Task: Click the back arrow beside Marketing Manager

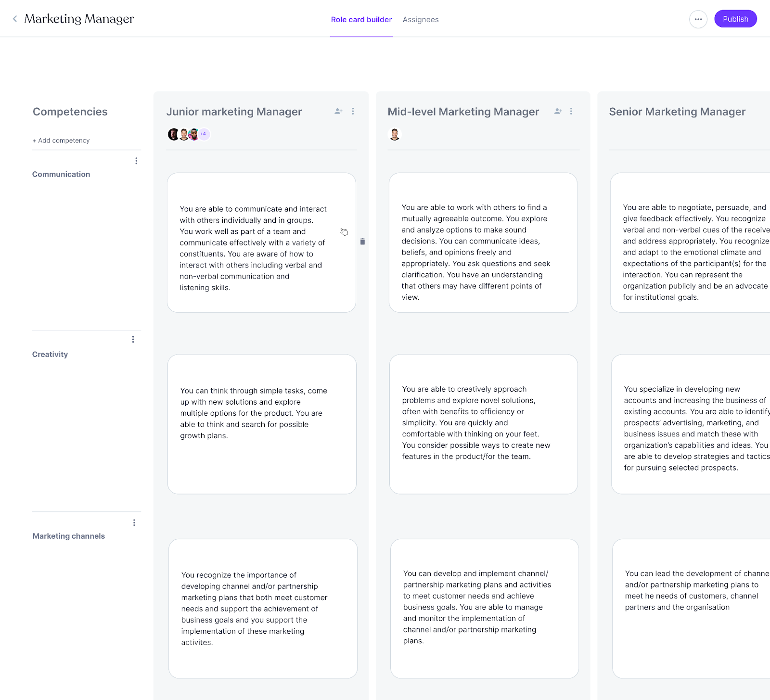Action: [15, 18]
